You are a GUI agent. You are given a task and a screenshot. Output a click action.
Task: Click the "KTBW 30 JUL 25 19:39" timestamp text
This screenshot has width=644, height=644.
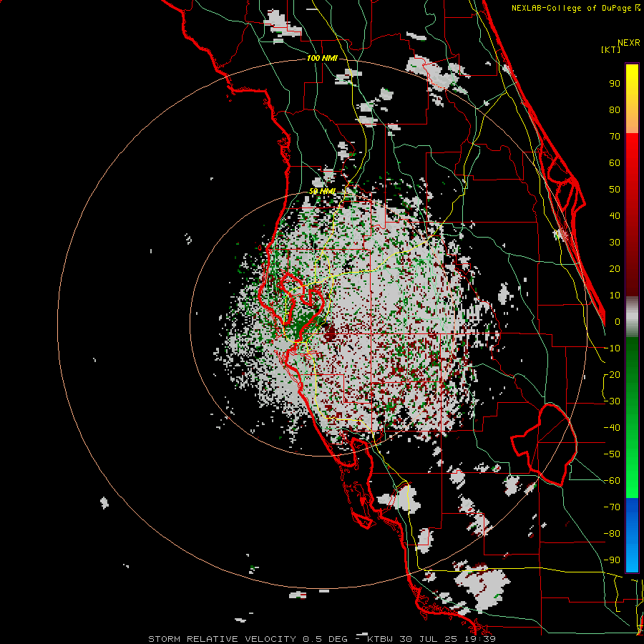pyautogui.click(x=431, y=639)
